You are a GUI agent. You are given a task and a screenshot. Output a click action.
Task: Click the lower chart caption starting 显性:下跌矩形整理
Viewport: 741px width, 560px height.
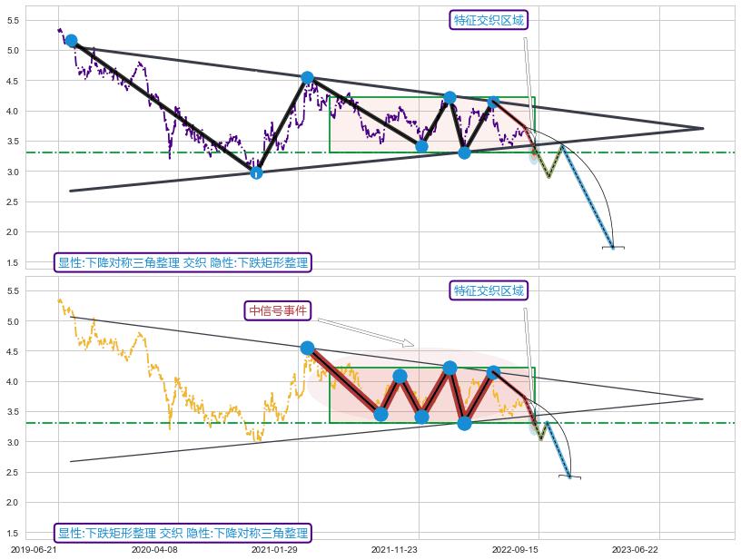[x=183, y=533]
